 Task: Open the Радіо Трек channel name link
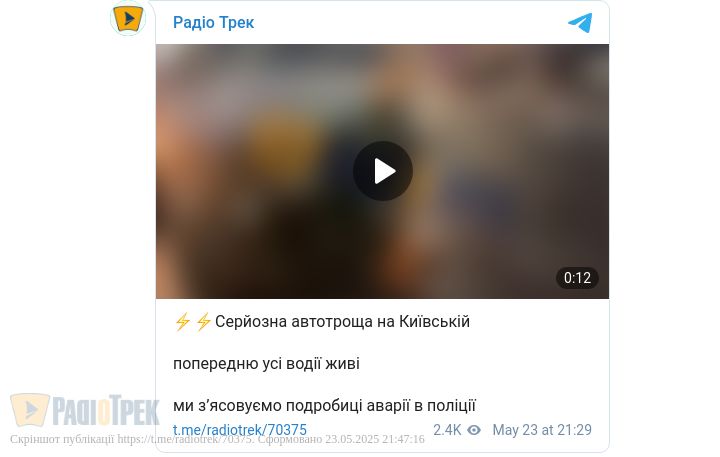click(x=214, y=23)
